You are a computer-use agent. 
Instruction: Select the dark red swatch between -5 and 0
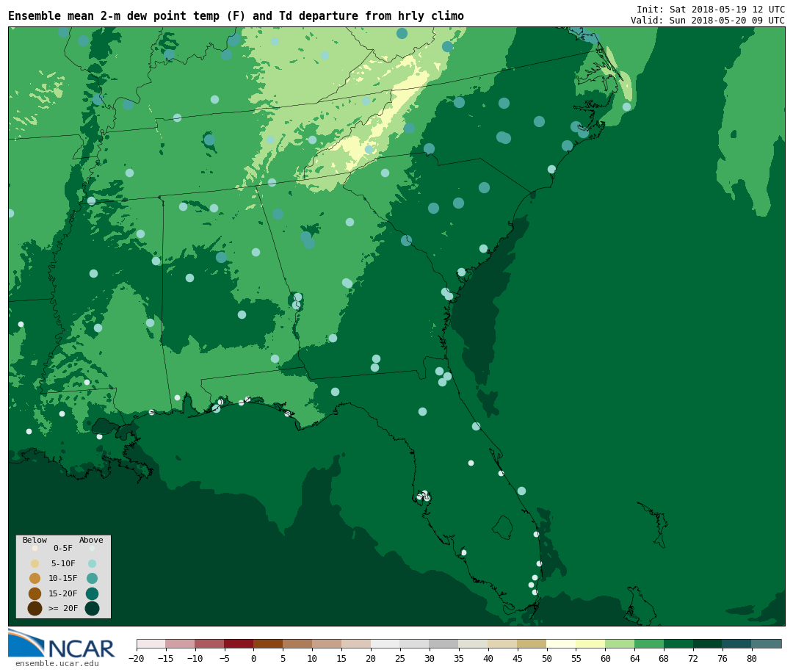click(x=239, y=643)
